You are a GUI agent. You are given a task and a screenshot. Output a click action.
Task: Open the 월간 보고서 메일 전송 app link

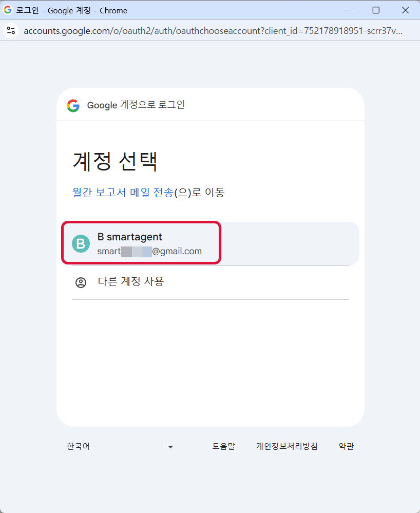click(123, 193)
